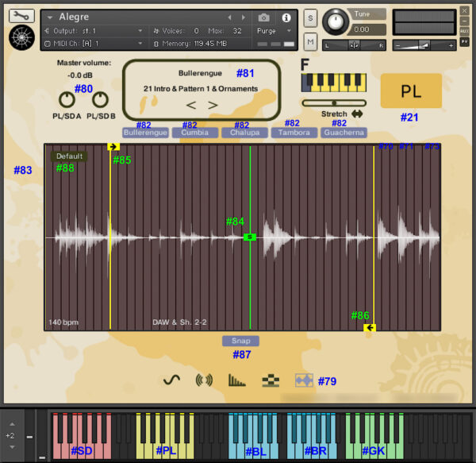
Task: Open the Purge dropdown menu
Action: pos(274,31)
